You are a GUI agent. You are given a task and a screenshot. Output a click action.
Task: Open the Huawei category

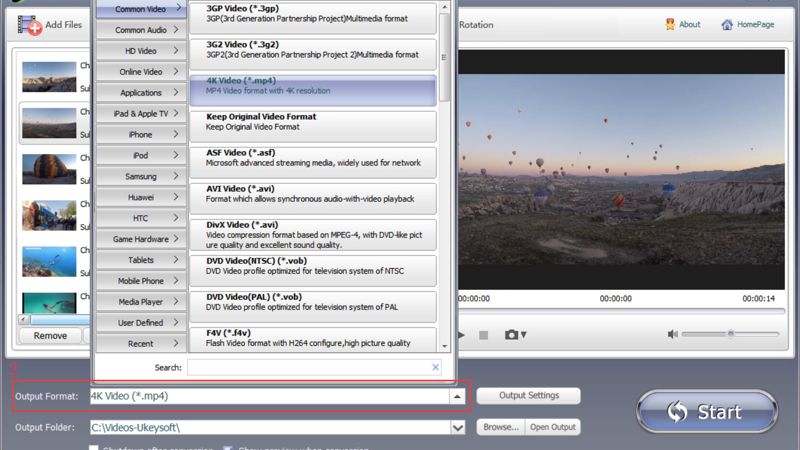point(141,197)
